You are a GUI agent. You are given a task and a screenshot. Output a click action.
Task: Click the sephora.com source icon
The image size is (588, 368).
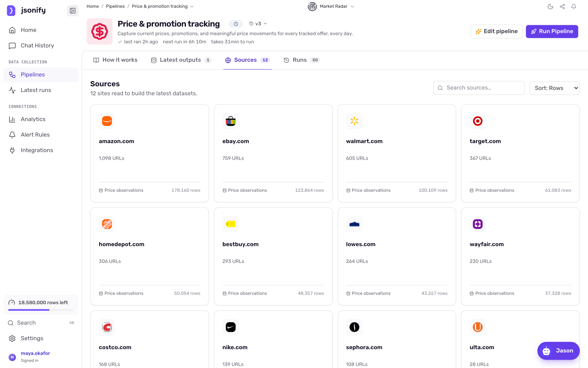[354, 327]
